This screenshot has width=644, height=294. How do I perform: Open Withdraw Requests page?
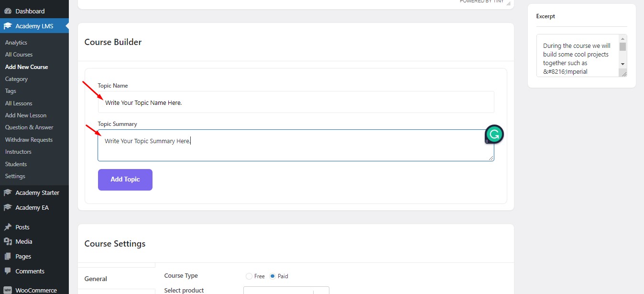coord(29,140)
